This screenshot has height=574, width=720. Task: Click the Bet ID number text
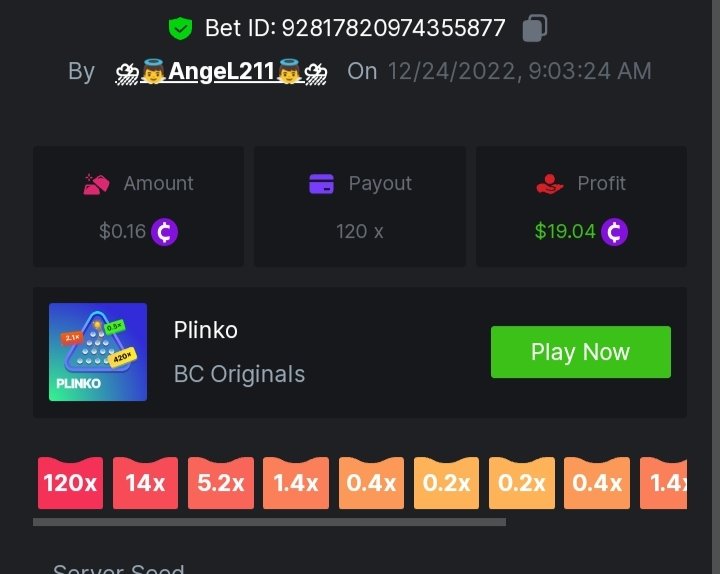point(394,28)
